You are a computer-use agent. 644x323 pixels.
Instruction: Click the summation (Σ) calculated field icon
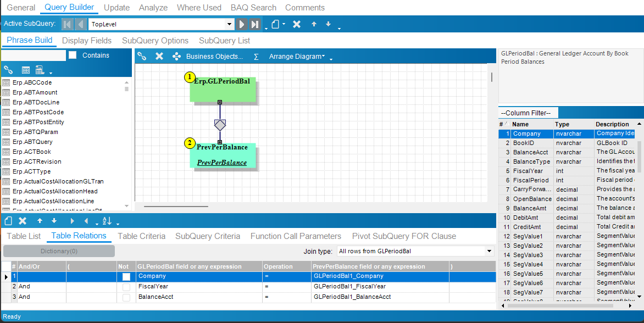pyautogui.click(x=256, y=56)
